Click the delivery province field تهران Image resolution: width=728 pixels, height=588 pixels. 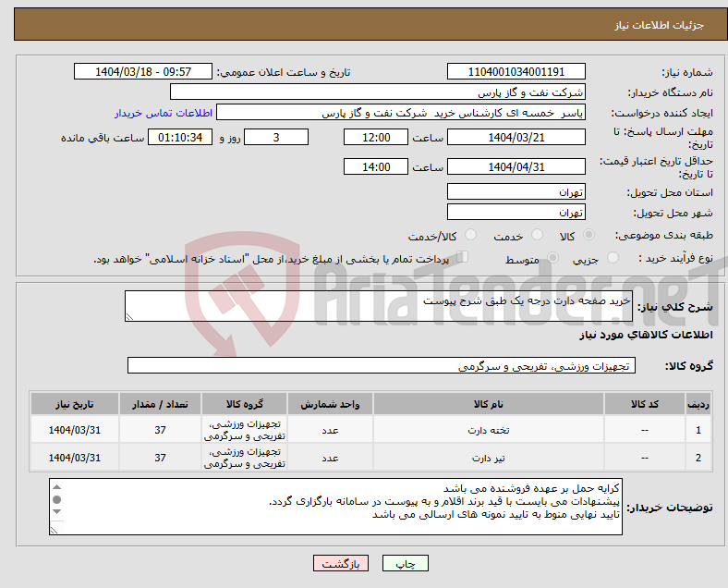[516, 191]
